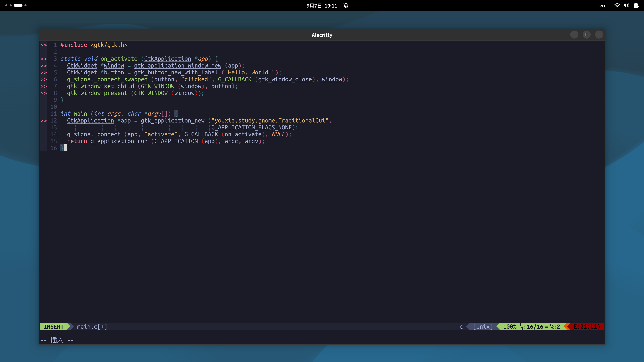Image resolution: width=644 pixels, height=362 pixels.
Task: Click the gtk/gtk.h include path
Action: click(109, 45)
